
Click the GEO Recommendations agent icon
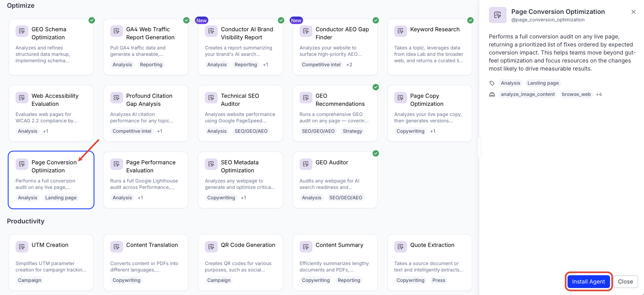coord(306,98)
